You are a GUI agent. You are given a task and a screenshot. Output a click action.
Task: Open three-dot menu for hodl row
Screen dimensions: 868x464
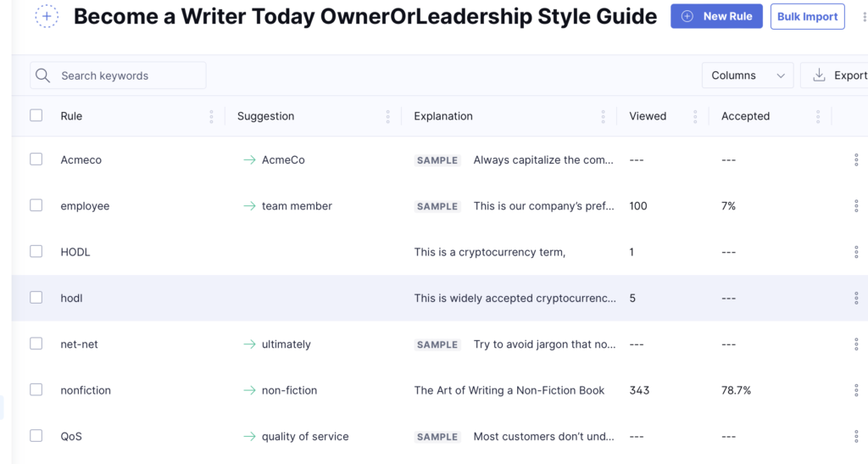pyautogui.click(x=856, y=298)
